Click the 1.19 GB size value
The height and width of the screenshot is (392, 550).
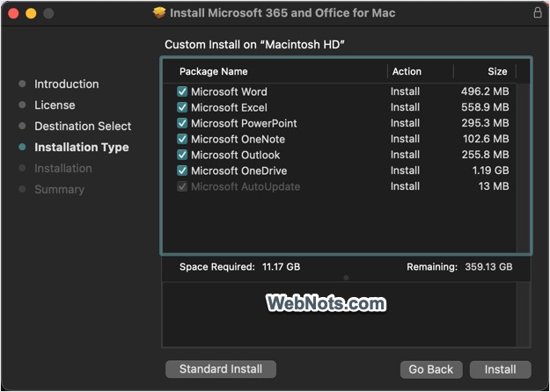pyautogui.click(x=490, y=171)
